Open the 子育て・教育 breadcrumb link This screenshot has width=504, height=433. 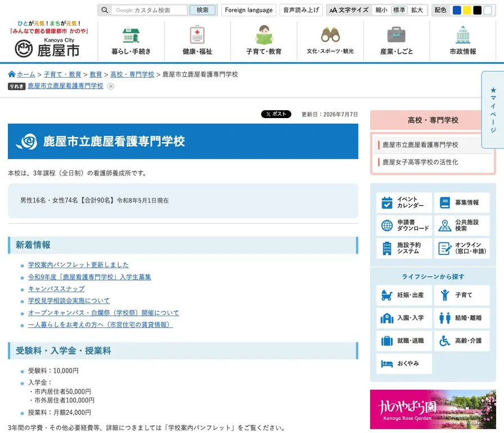62,74
